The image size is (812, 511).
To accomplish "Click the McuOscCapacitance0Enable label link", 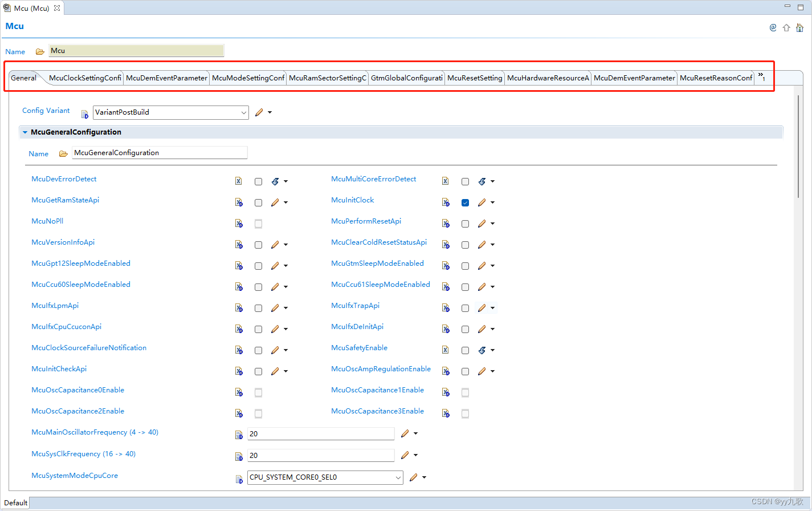I will 77,390.
